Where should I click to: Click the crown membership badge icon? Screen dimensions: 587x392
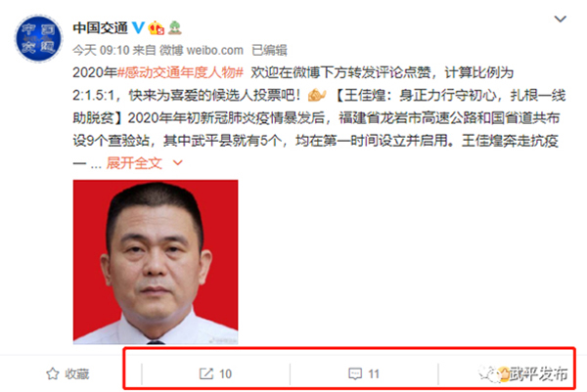tap(157, 28)
